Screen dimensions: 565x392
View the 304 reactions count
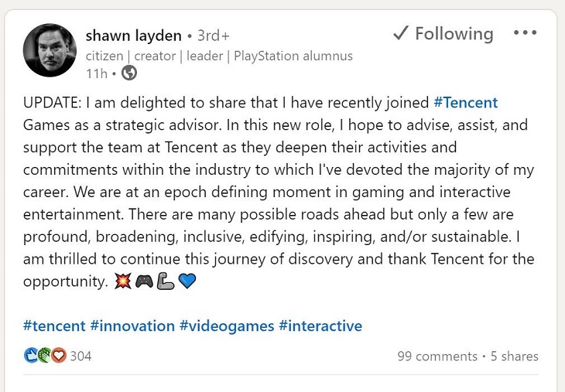click(80, 356)
